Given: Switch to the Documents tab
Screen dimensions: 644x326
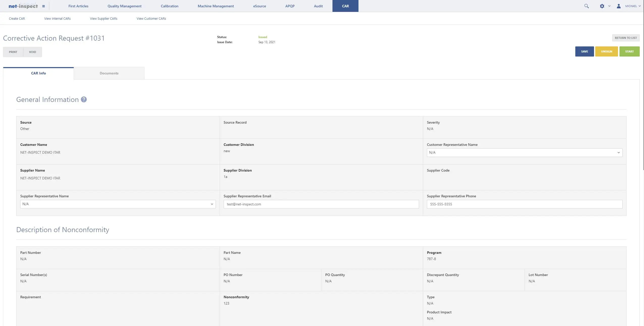Looking at the screenshot, I should point(109,73).
